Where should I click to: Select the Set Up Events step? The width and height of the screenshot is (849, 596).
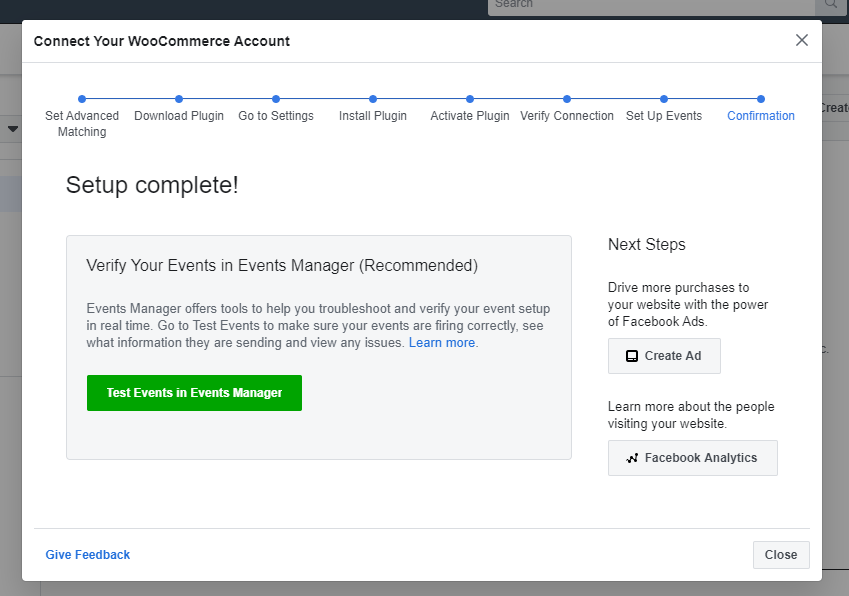(664, 116)
